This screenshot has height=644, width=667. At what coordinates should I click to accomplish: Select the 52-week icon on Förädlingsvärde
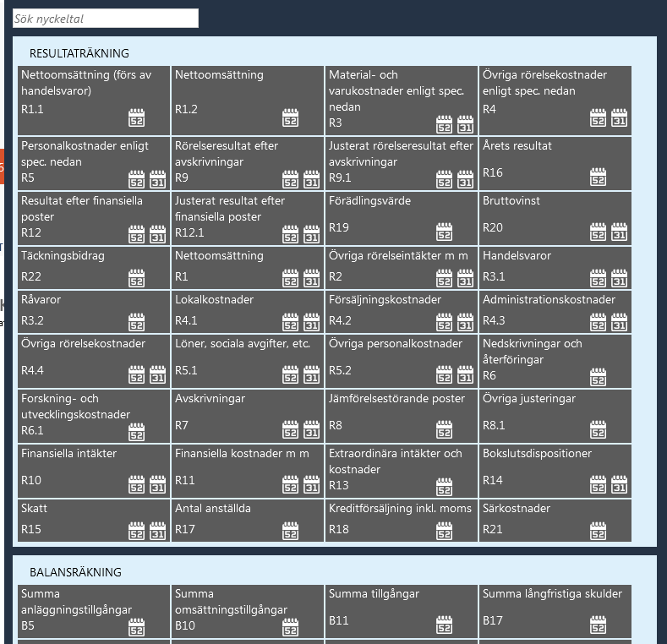(444, 232)
